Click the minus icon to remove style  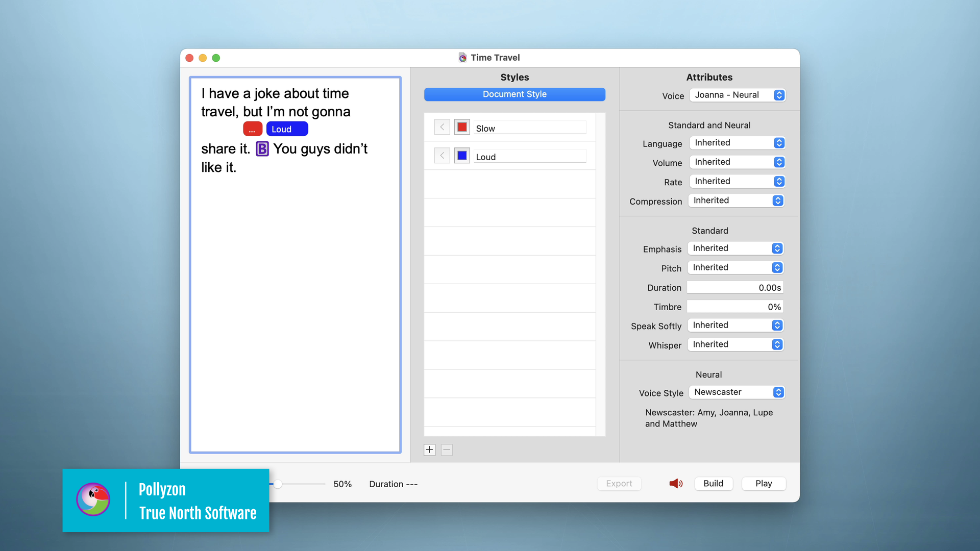[x=447, y=449]
